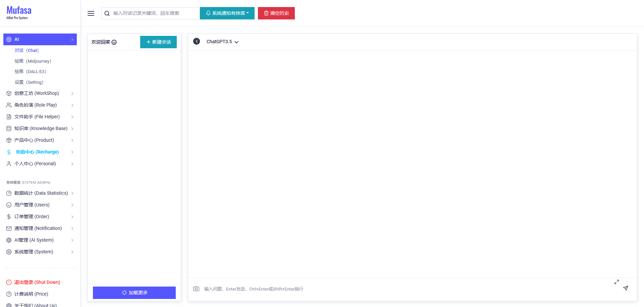644x307 pixels.
Task: Open the system notification dropdown
Action: pos(227,13)
